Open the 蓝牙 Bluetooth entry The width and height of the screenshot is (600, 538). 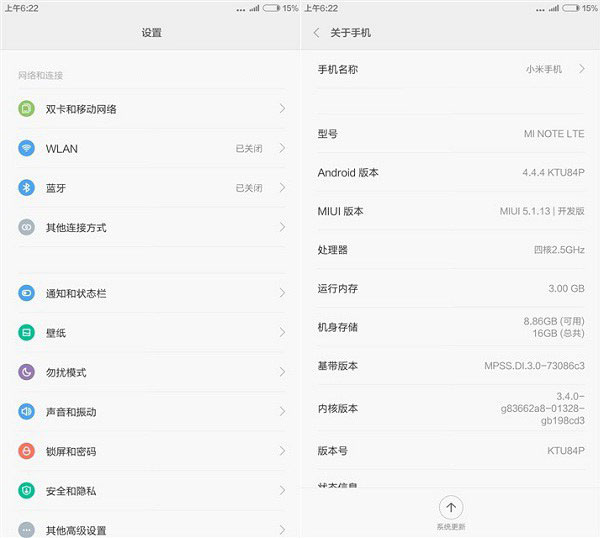151,187
